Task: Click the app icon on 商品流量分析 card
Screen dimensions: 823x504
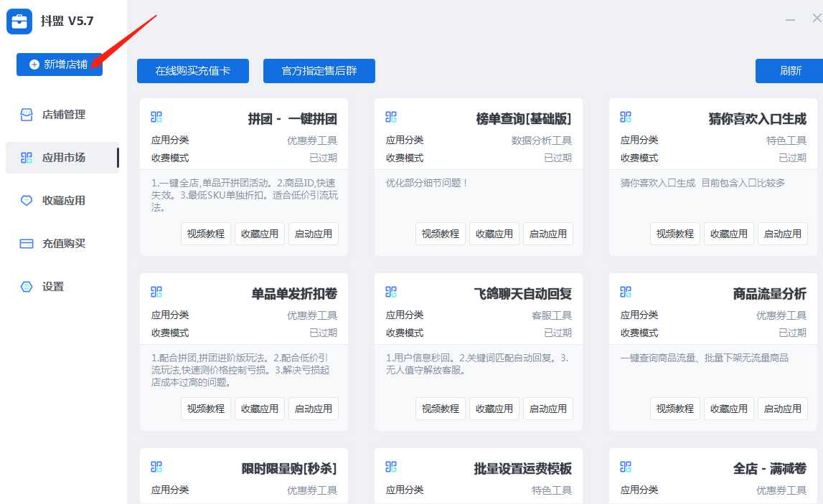Action: point(626,292)
